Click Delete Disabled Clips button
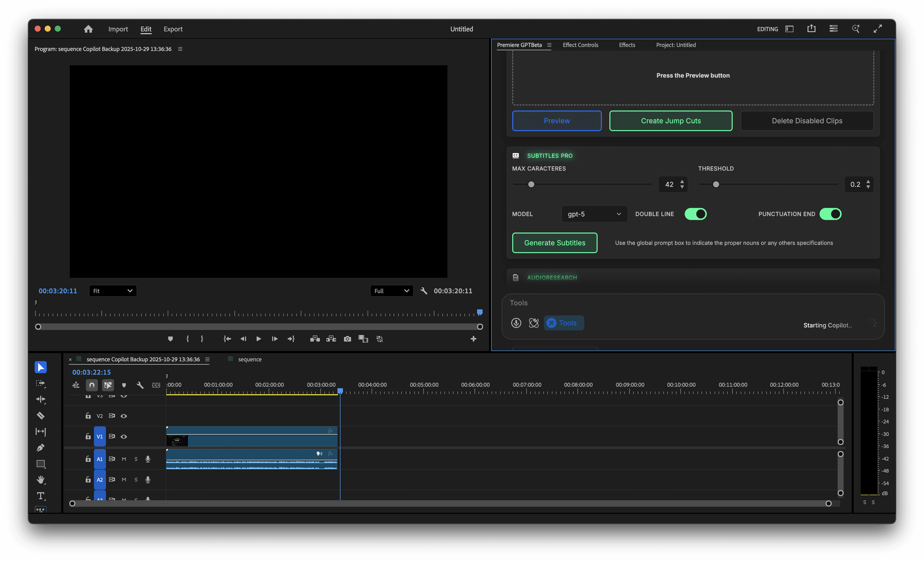The height and width of the screenshot is (561, 924). [x=807, y=121]
